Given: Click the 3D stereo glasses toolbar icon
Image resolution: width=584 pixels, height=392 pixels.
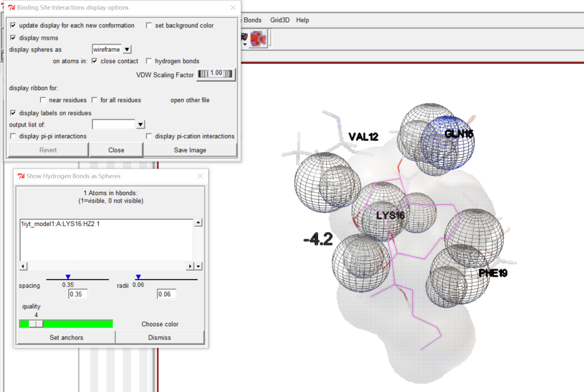Looking at the screenshot, I should (x=244, y=37).
